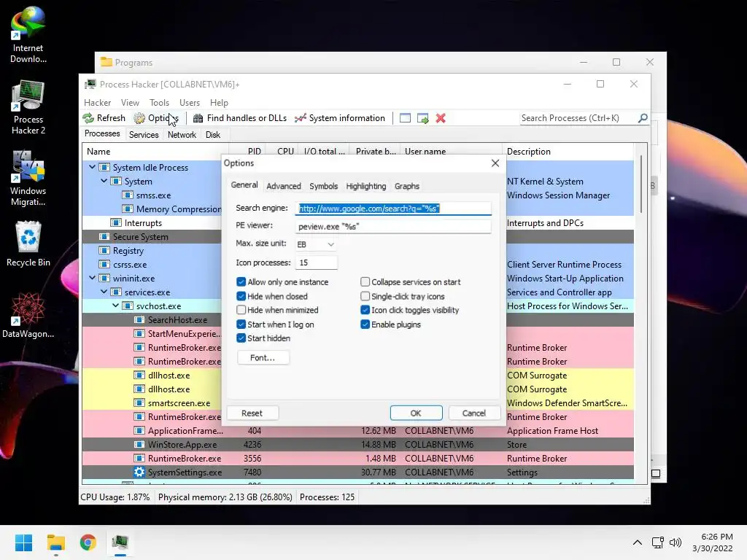Collapse svchost.exe tree node
The height and width of the screenshot is (560, 747).
(116, 306)
